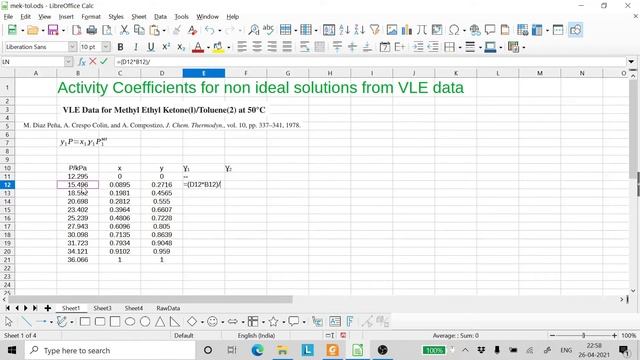Click the Superscript X² icon
This screenshot has width=640, height=360.
[x=166, y=47]
